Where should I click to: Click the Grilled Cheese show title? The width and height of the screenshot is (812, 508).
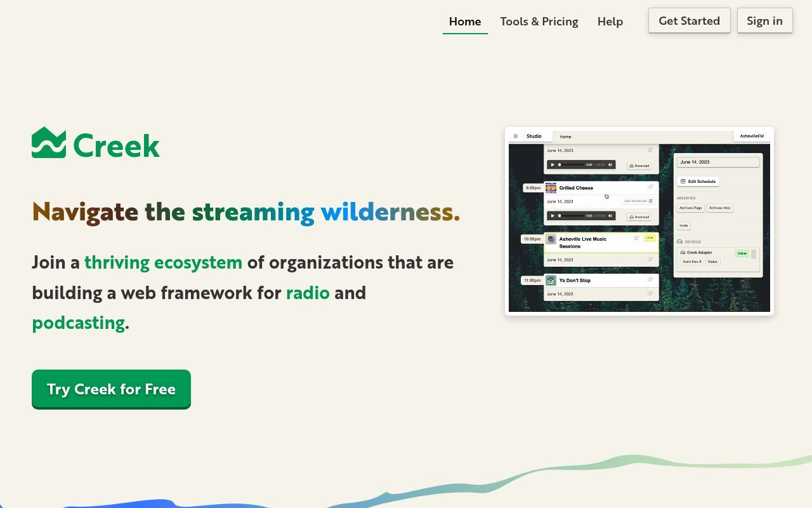pos(576,188)
